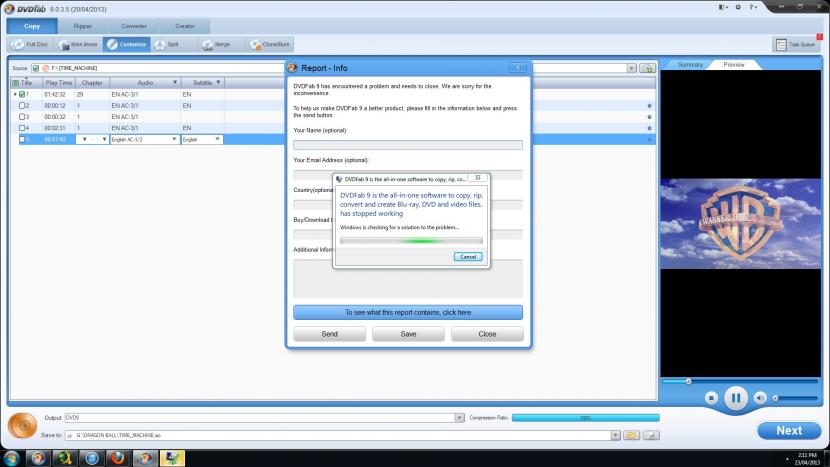Click the blue info dot on title 3 row
Screen dimensions: 830x467
pos(649,117)
